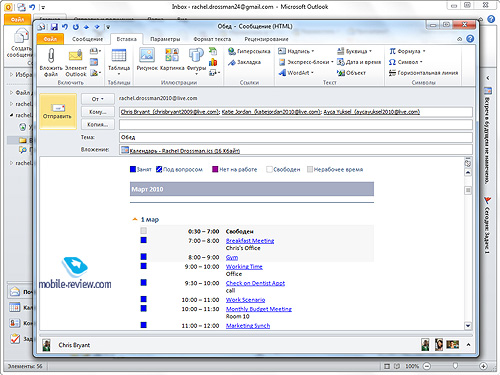Open Tasks view in Outlook navigation pane

pyautogui.click(x=15, y=339)
